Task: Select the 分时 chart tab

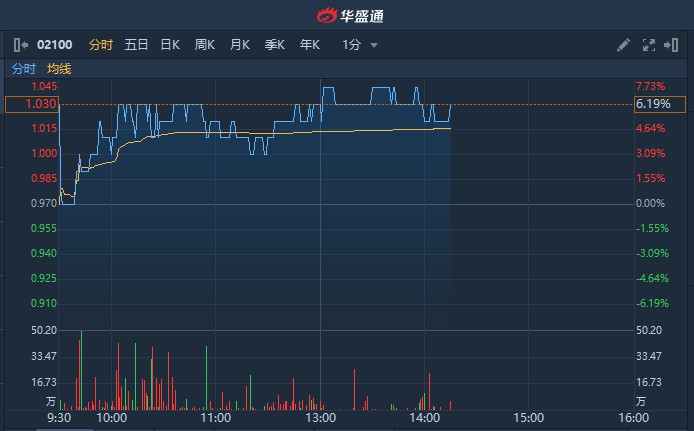Action: [101, 45]
